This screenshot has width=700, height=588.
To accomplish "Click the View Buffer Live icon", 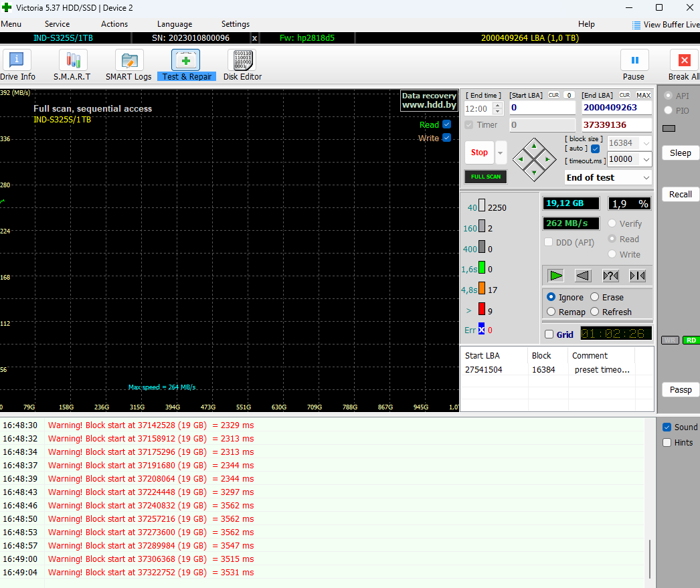I will click(636, 25).
